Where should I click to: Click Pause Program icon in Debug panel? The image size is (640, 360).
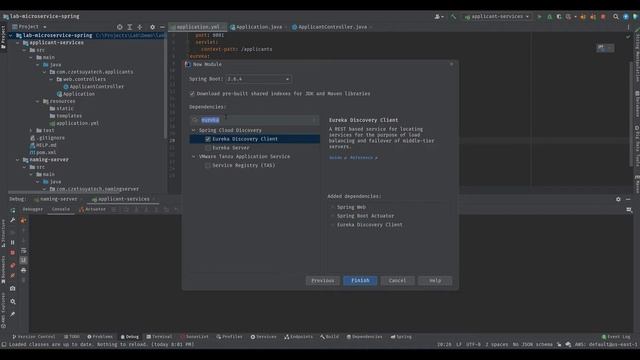13,242
